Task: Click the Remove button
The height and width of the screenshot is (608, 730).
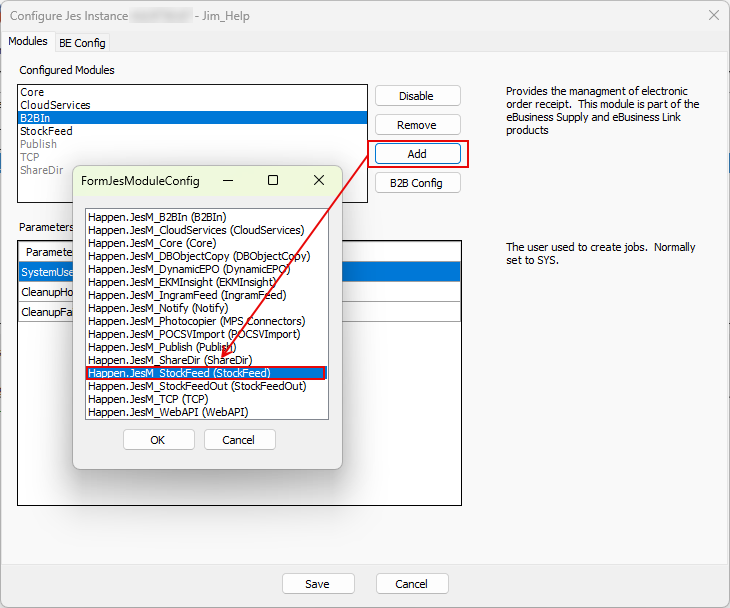Action: [x=418, y=125]
